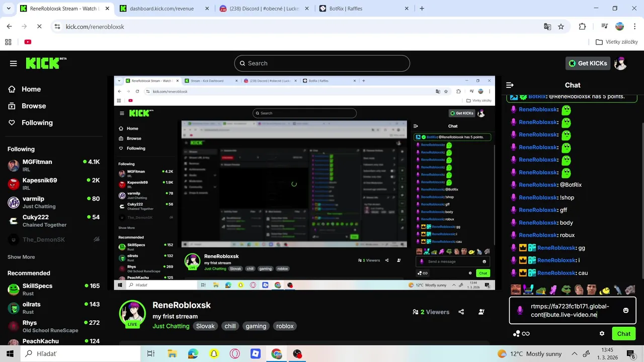This screenshot has width=644, height=362.
Task: Click the chill tag
Action: coord(230,326)
